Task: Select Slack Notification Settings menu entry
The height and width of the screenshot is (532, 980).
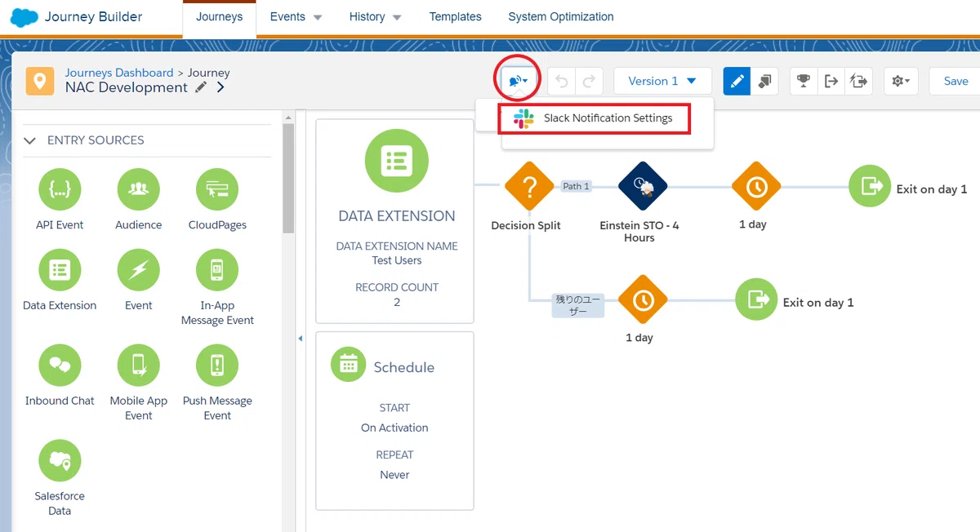Action: (596, 118)
